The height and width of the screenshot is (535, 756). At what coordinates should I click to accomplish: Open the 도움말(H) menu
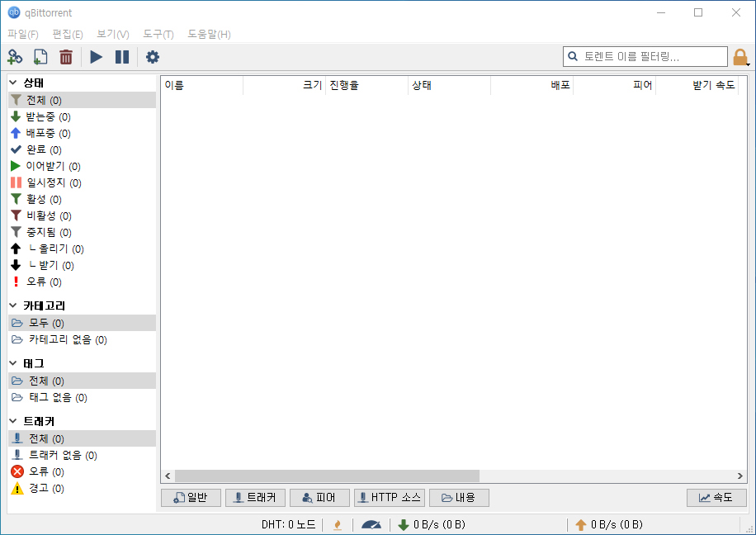(x=209, y=34)
